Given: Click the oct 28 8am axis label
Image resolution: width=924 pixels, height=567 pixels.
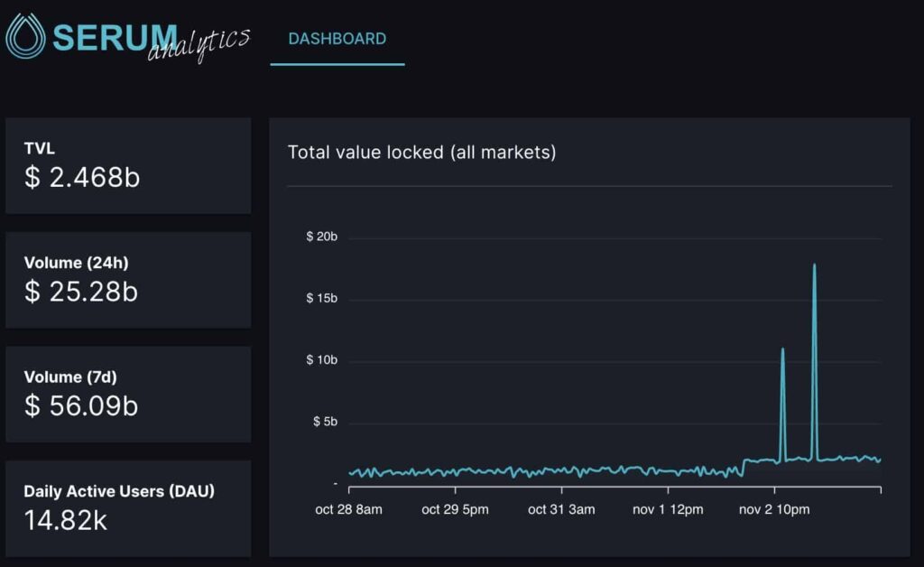Looking at the screenshot, I should 348,510.
